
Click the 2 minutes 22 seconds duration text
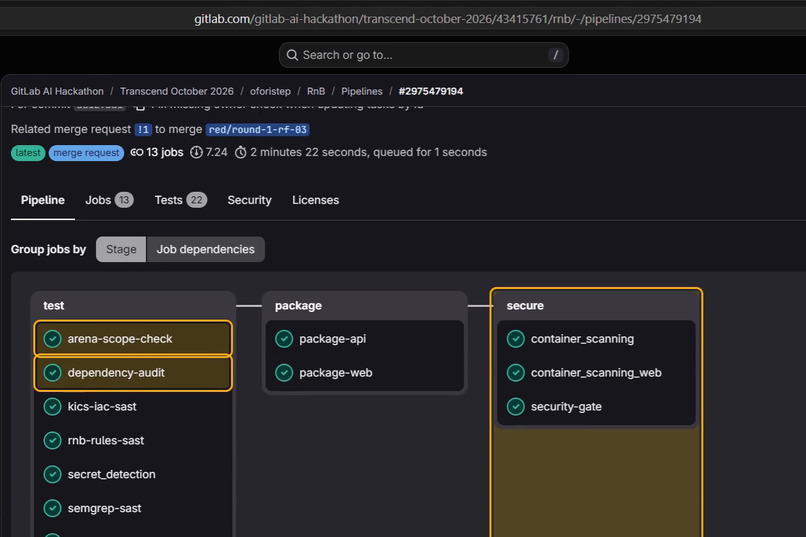point(309,152)
